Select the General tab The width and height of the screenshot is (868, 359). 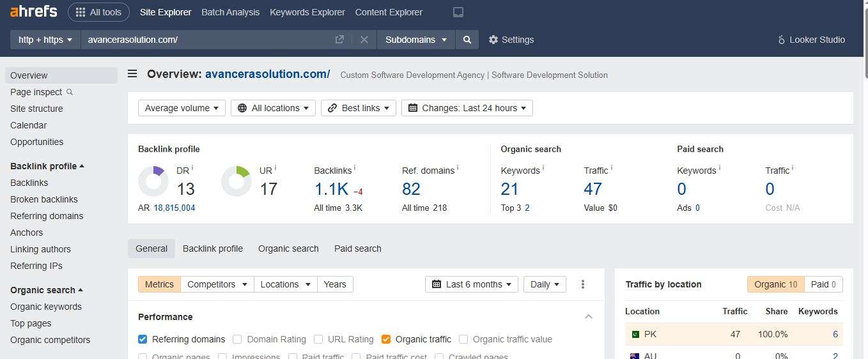point(151,248)
